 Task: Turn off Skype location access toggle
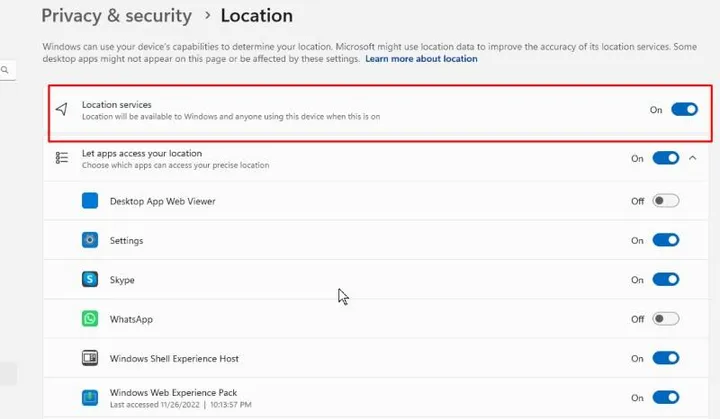(x=665, y=279)
